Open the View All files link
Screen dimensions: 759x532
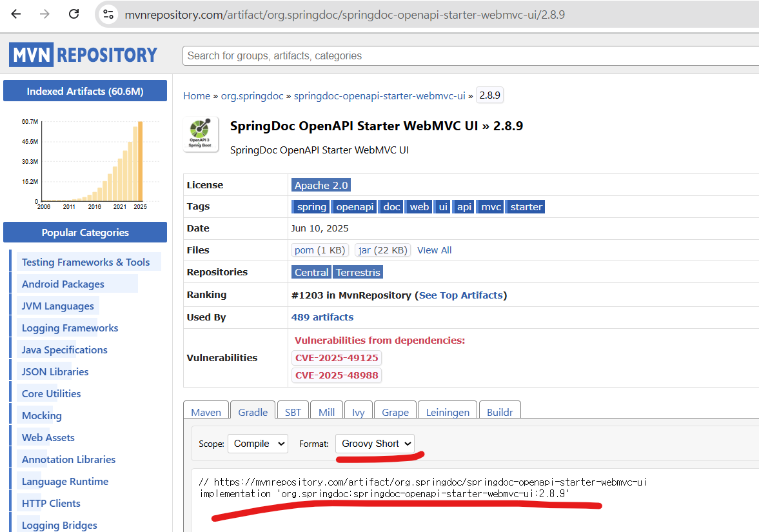tap(434, 250)
